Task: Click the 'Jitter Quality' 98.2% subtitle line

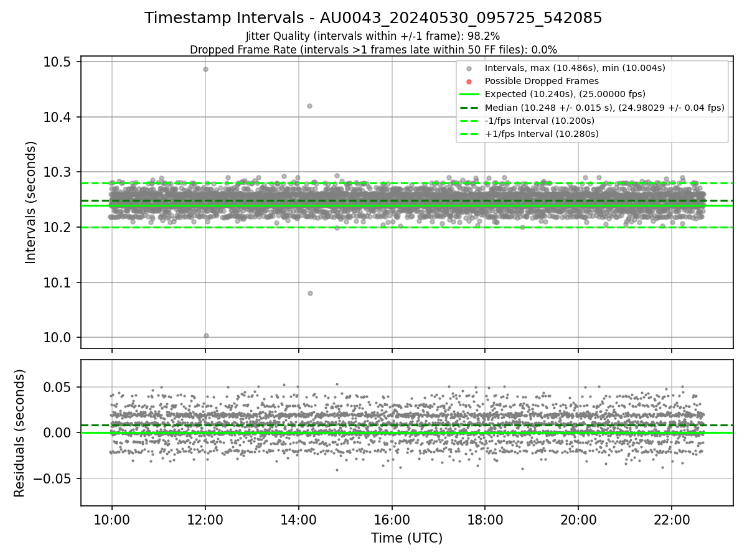Action: coord(373,37)
